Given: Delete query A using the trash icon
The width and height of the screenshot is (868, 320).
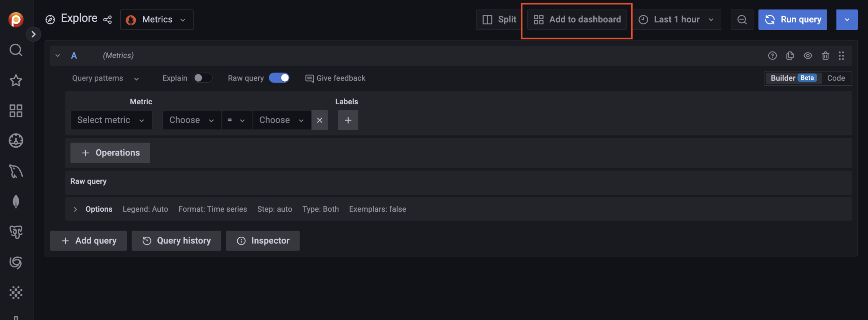Looking at the screenshot, I should click(x=826, y=56).
